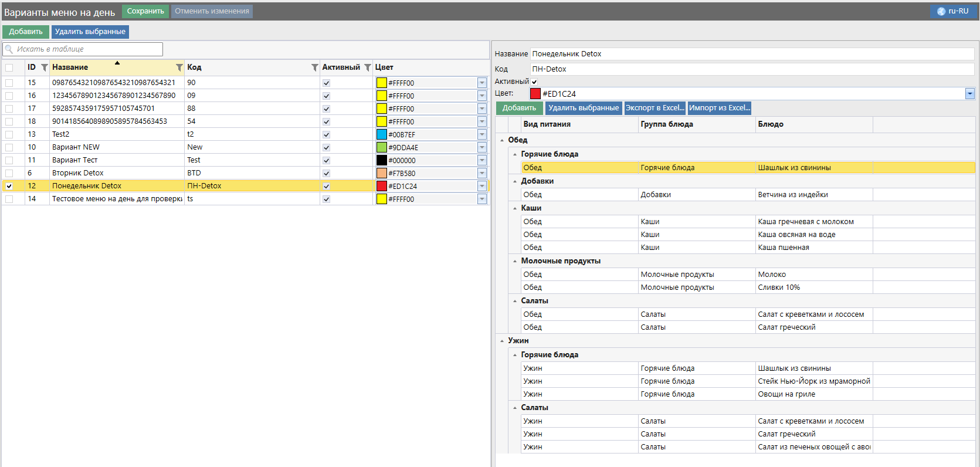
Task: Toggle the select-all checkbox in table header
Action: coord(9,67)
